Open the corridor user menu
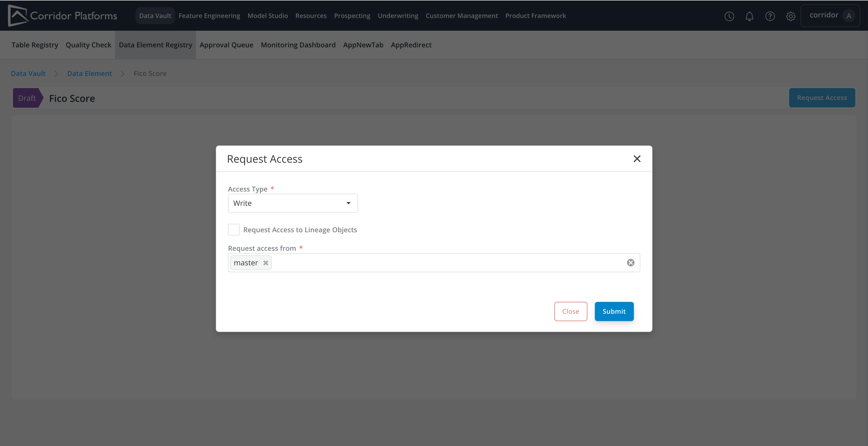The height and width of the screenshot is (446, 868). point(824,15)
